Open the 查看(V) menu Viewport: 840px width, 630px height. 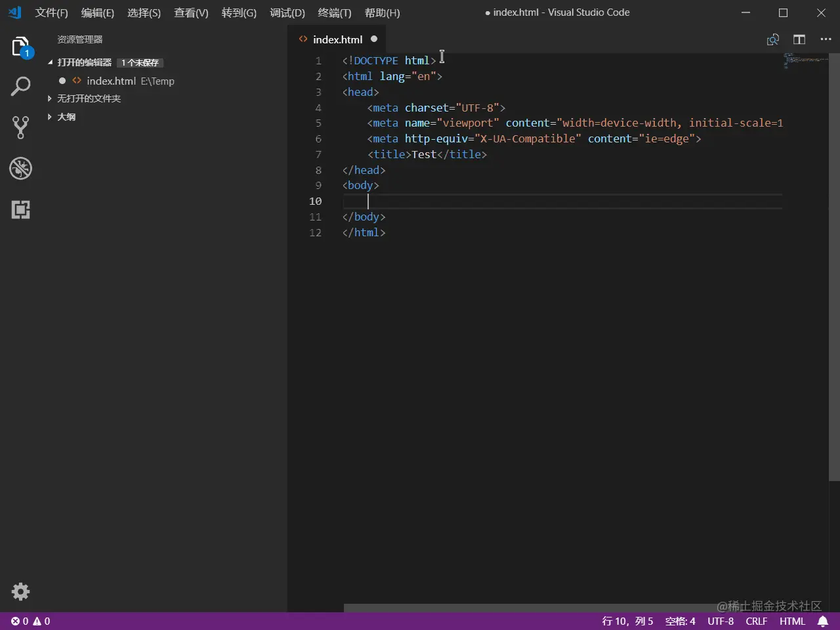(x=191, y=12)
